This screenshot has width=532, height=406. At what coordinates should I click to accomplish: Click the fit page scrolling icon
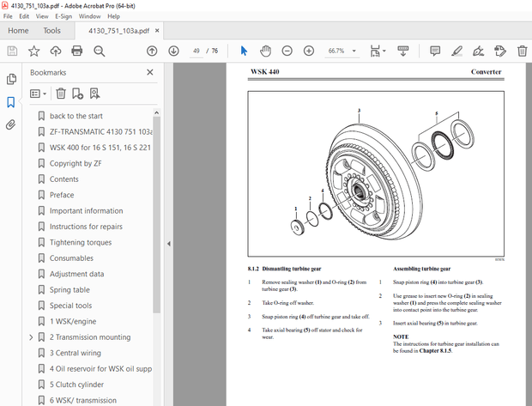click(375, 52)
